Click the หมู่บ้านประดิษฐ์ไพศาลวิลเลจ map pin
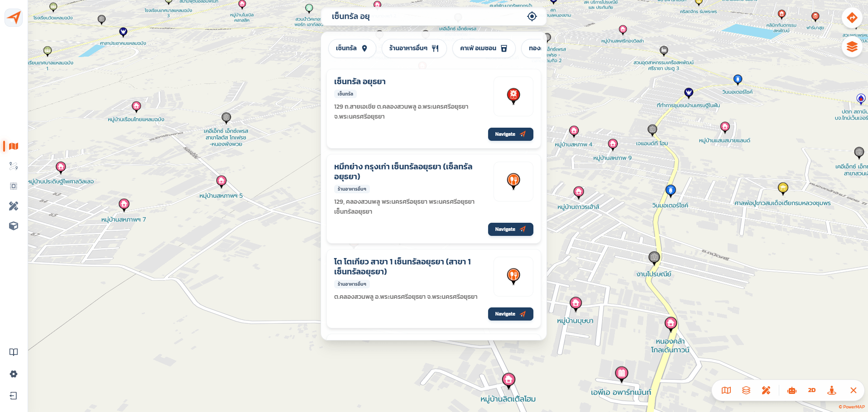 (x=61, y=168)
